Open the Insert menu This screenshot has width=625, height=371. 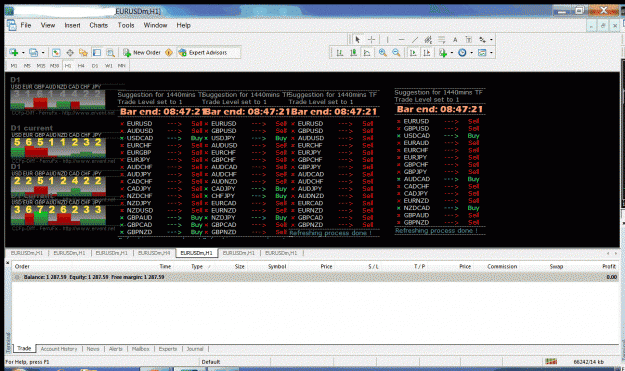pyautogui.click(x=72, y=25)
